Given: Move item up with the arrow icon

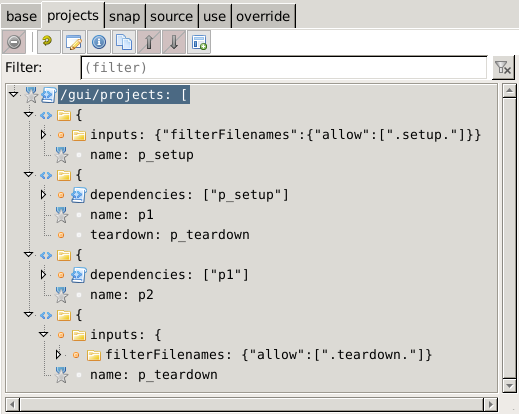Looking at the screenshot, I should (x=149, y=42).
